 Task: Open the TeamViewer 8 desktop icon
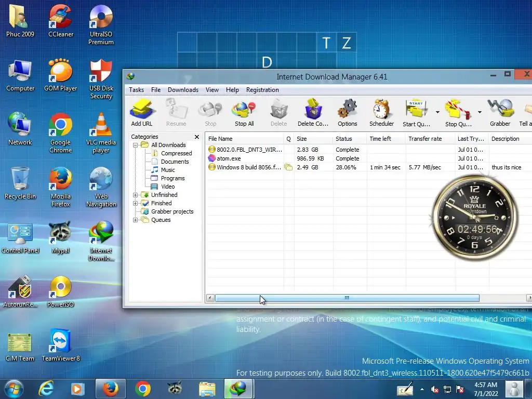pos(60,345)
